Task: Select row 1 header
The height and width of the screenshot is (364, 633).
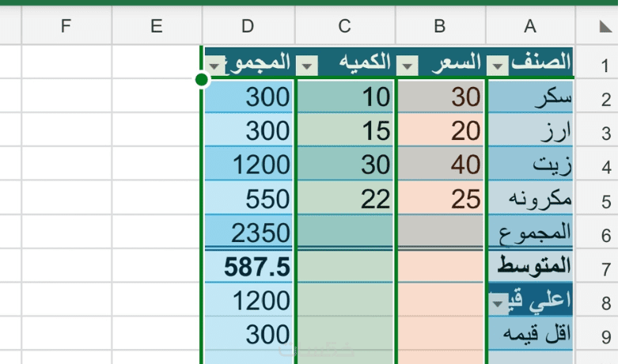Action: (605, 63)
